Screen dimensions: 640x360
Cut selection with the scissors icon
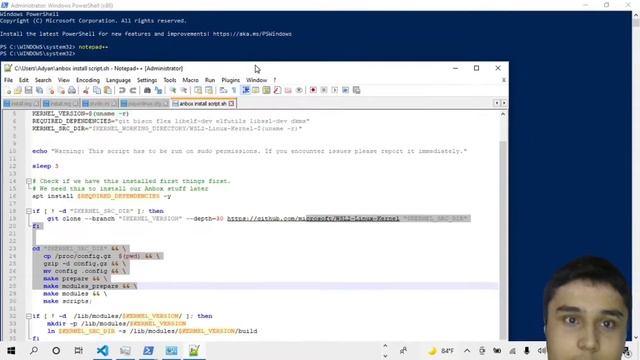pyautogui.click(x=86, y=90)
